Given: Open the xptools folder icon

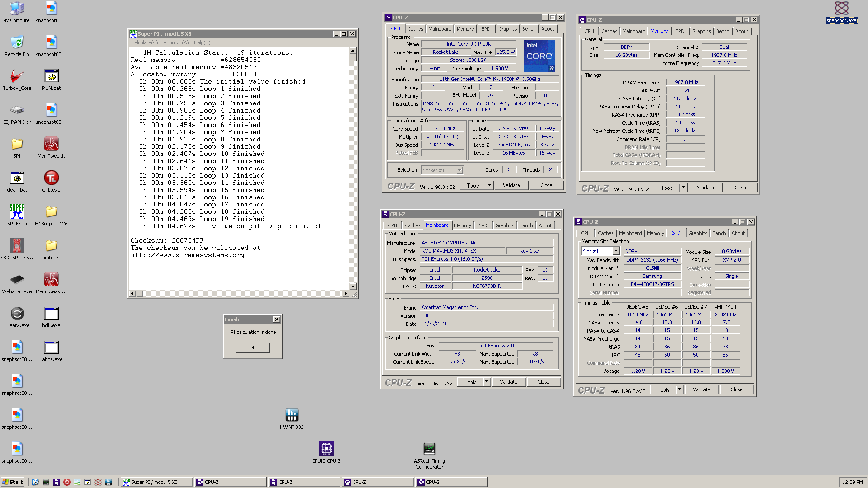Looking at the screenshot, I should tap(51, 249).
